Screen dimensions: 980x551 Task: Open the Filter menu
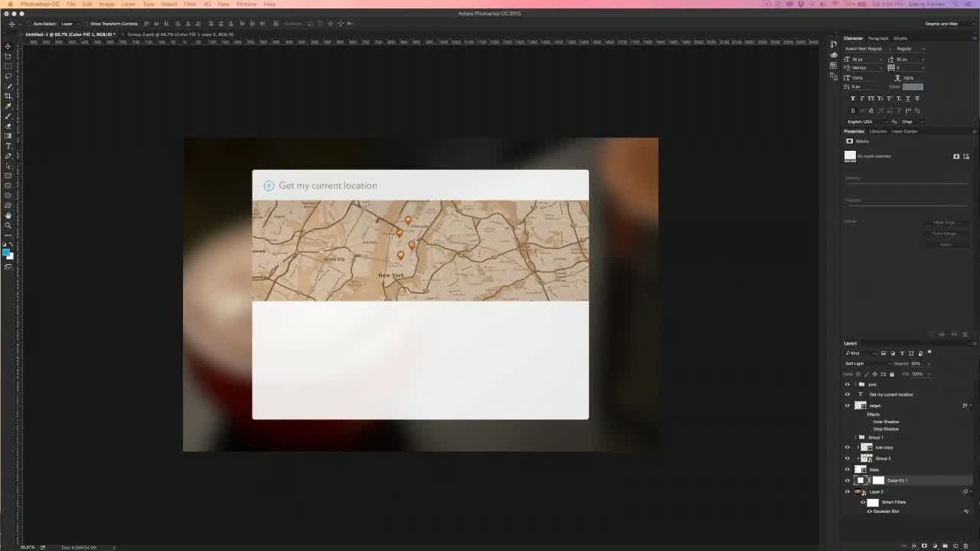[190, 4]
